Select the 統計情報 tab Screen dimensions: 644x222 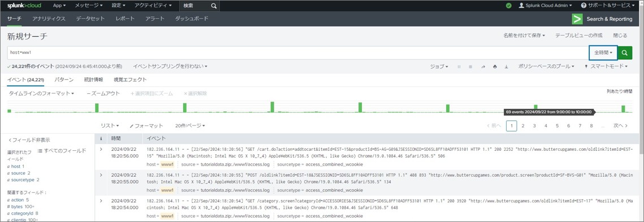coord(94,80)
